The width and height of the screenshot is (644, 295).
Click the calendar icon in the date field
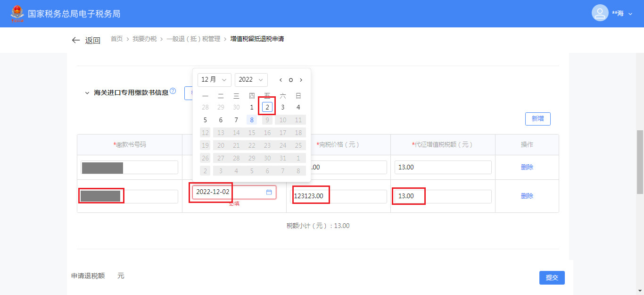269,192
